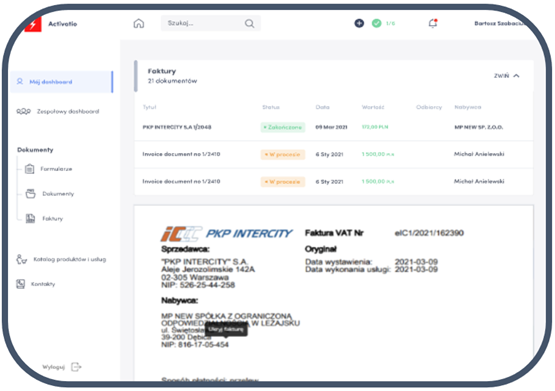Click the Zespołowy dashboard team icon
Viewport: 555px width, 391px height.
23,111
